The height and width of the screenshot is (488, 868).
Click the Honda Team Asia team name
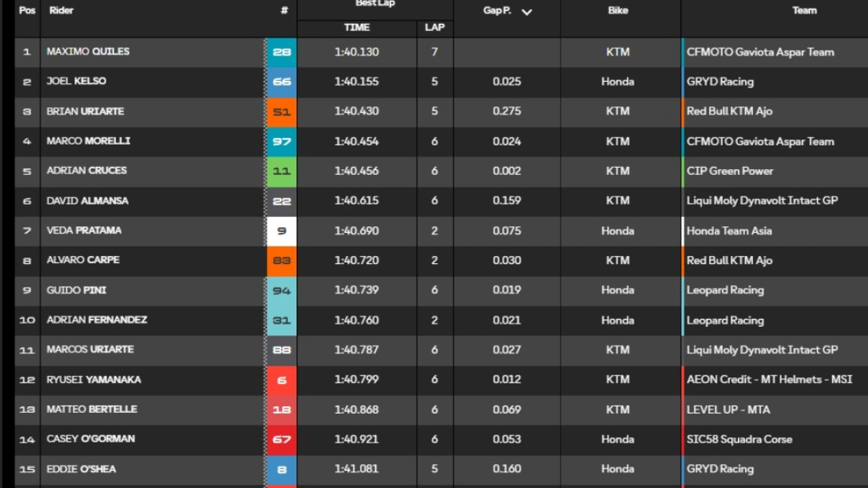coord(729,231)
